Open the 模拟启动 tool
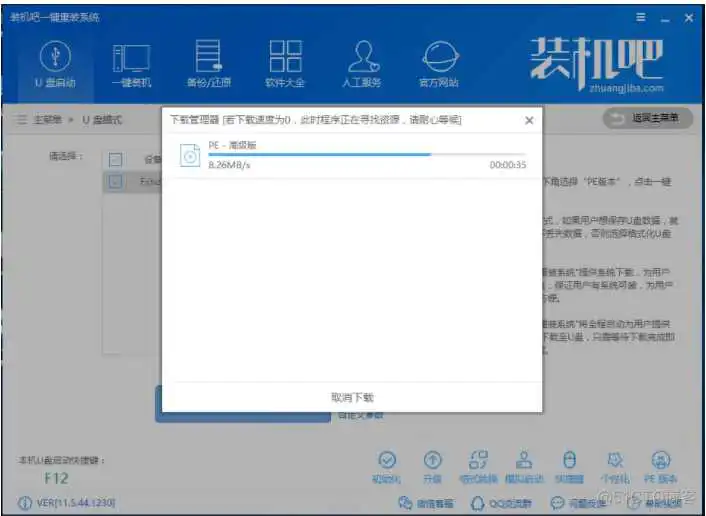The image size is (706, 516). click(x=524, y=466)
